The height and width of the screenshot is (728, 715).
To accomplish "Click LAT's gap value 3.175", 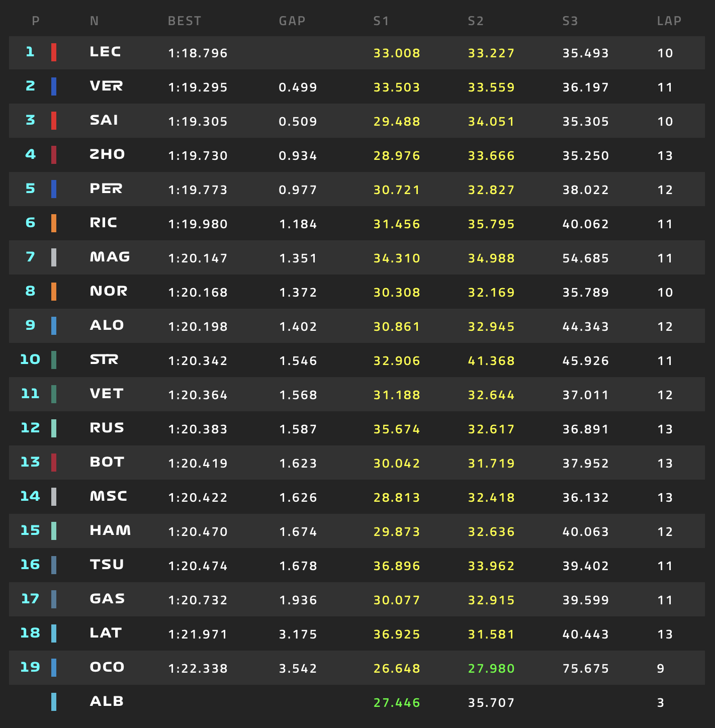I will click(x=298, y=634).
